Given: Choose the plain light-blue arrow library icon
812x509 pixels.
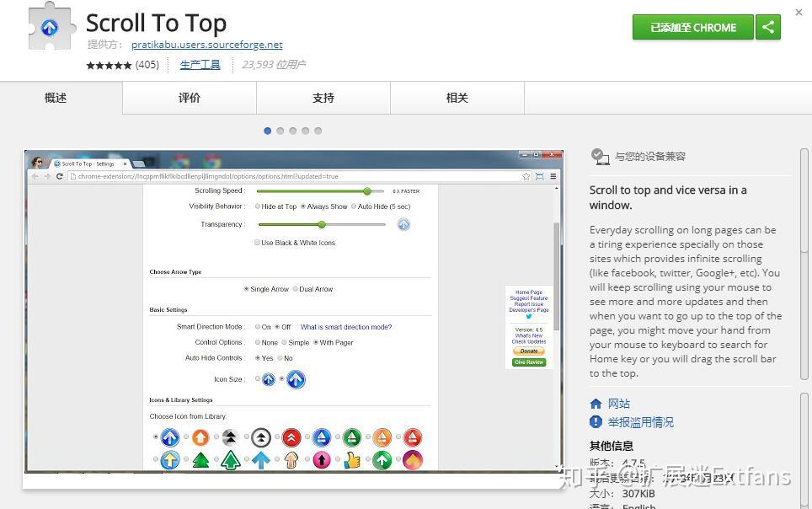Looking at the screenshot, I should coord(261,460).
